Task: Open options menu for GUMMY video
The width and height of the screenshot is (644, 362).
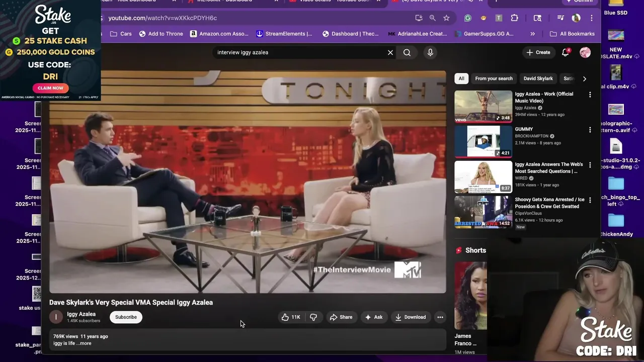Action: (590, 130)
